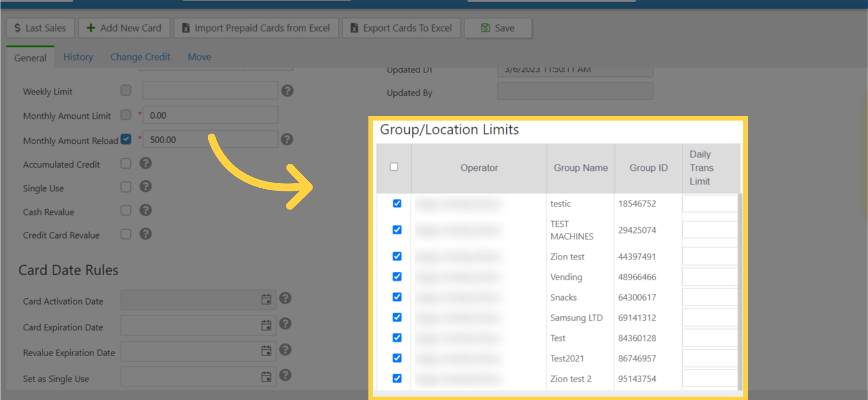The height and width of the screenshot is (400, 868).
Task: Sort by Group ID column header
Action: click(649, 168)
